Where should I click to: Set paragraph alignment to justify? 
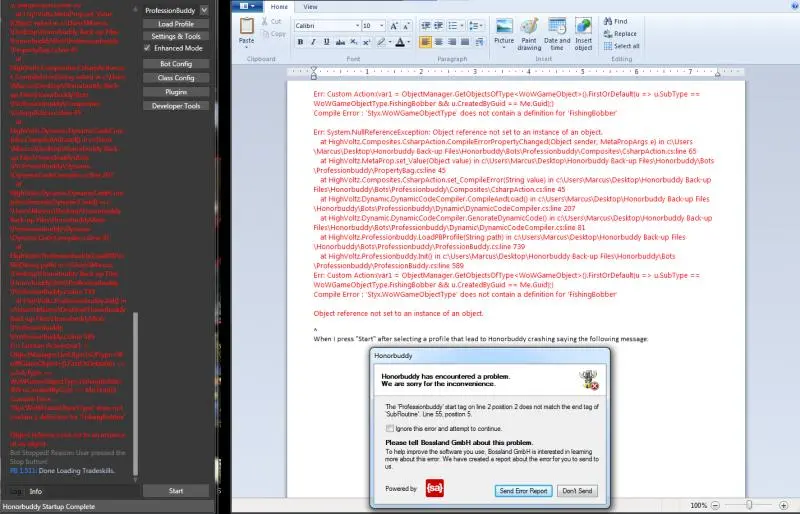(x=465, y=42)
